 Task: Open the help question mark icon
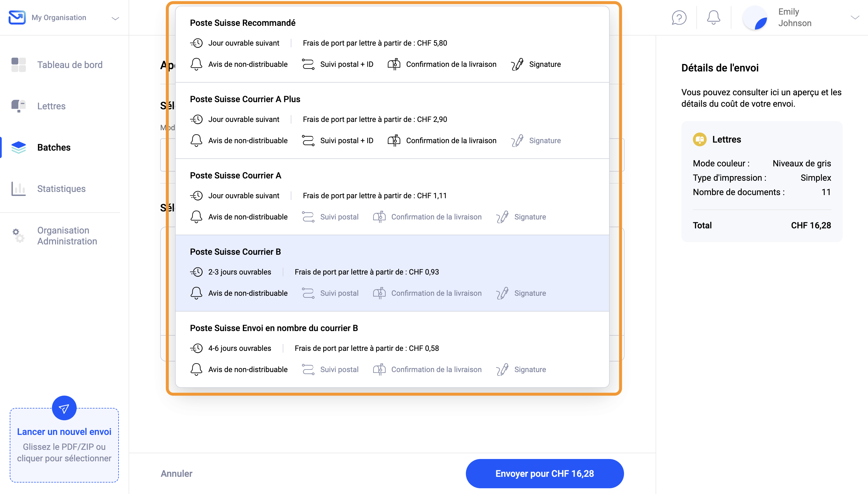coord(679,18)
